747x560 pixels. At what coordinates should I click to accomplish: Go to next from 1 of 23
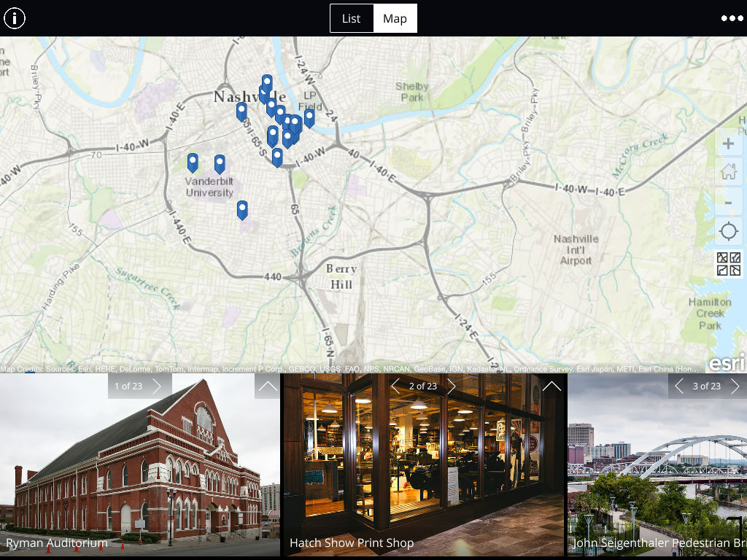[x=158, y=386]
